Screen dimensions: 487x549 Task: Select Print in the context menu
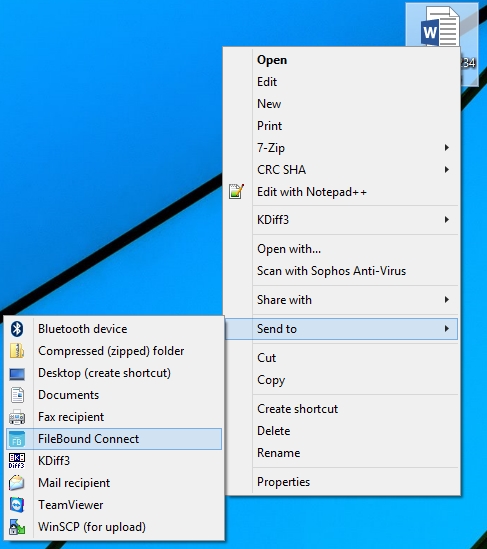[342, 126]
